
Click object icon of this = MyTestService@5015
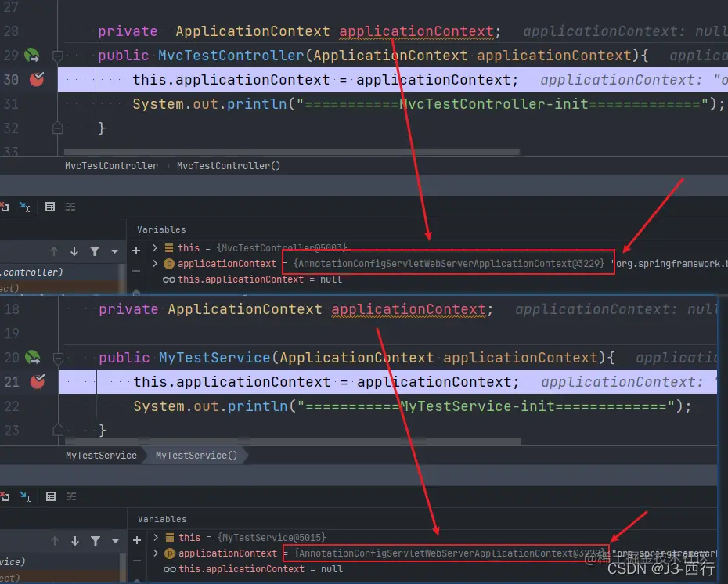[170, 537]
